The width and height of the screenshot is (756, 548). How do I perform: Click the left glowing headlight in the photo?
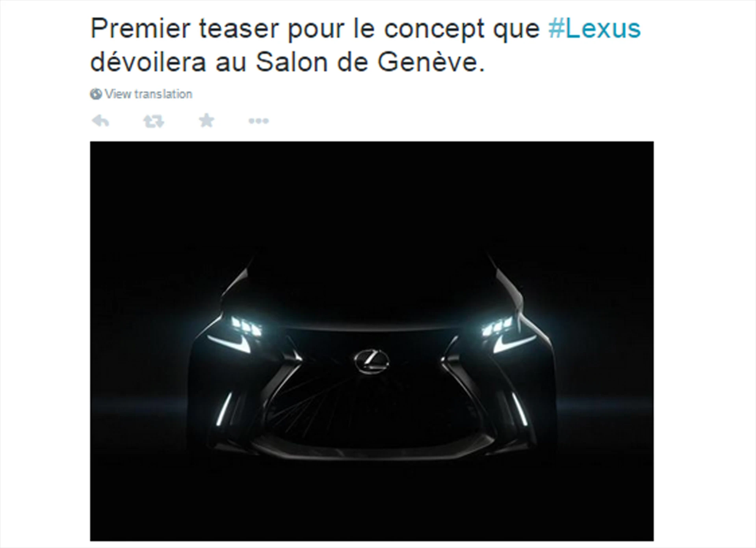point(239,332)
